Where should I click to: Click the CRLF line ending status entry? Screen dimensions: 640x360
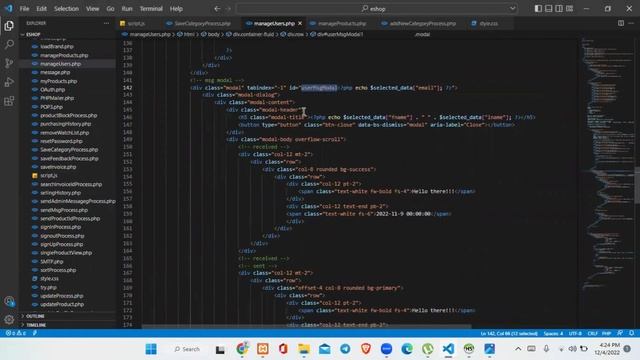[x=592, y=333]
